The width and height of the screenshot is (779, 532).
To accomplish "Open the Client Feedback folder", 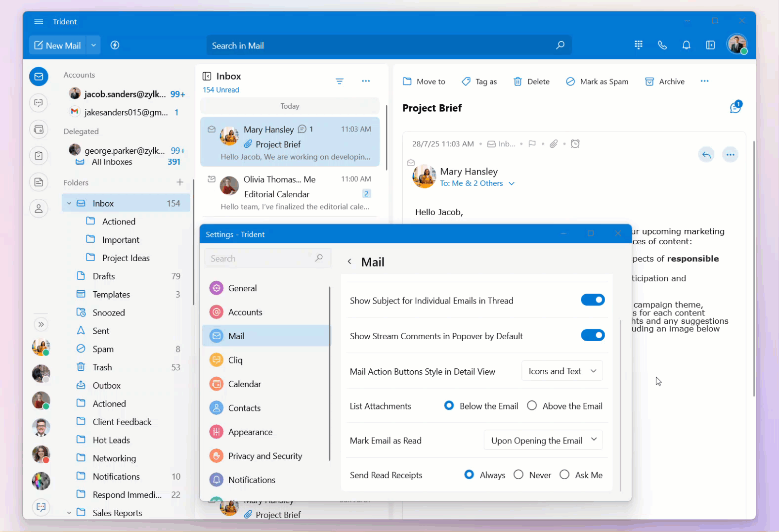I will [x=126, y=422].
